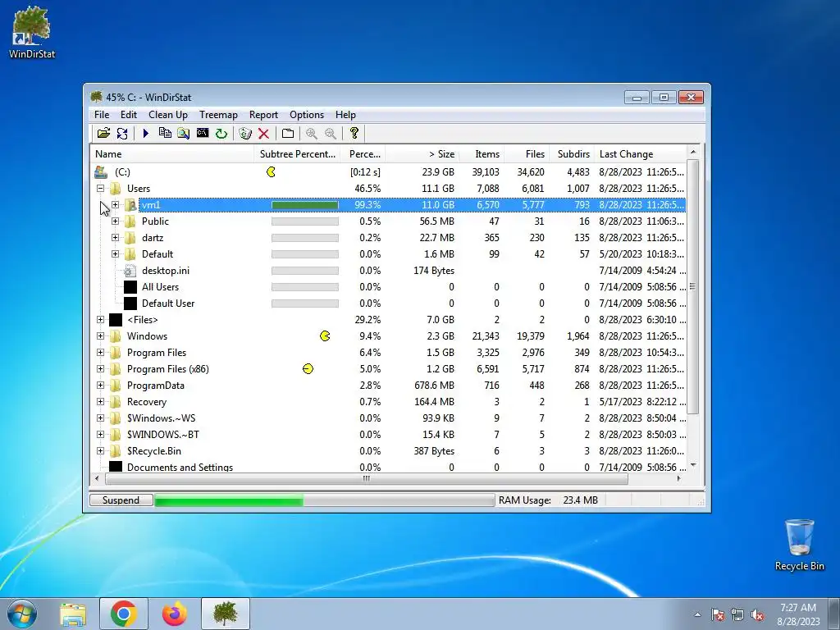Click the red X permanent delete icon
The width and height of the screenshot is (840, 630).
pyautogui.click(x=263, y=133)
